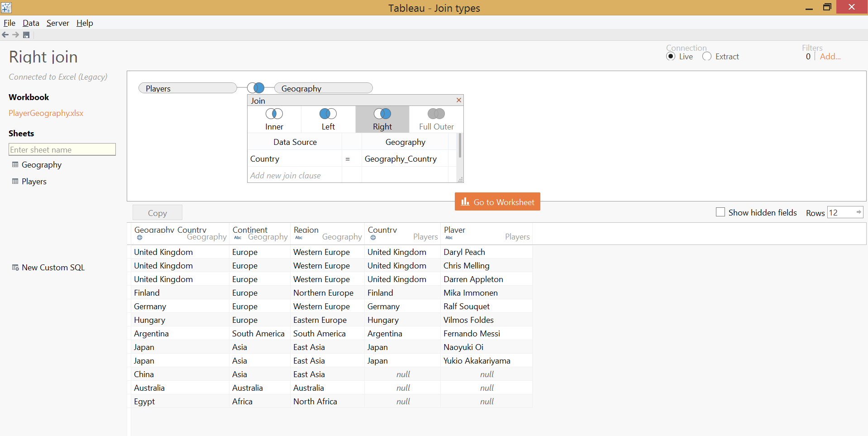This screenshot has height=436, width=868.
Task: Enable Show hidden fields
Action: click(720, 212)
